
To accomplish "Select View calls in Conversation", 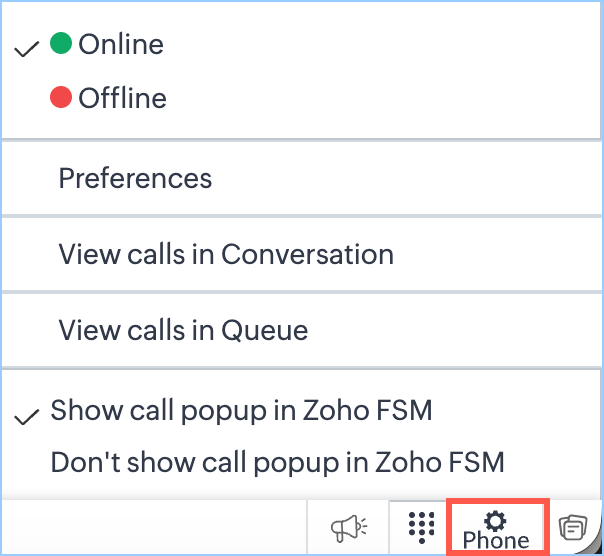I will click(226, 254).
